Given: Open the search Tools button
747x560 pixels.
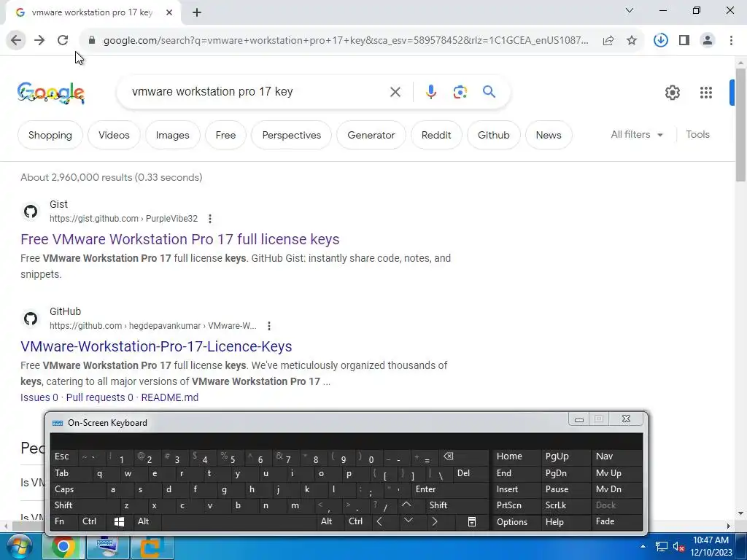Looking at the screenshot, I should 697,135.
